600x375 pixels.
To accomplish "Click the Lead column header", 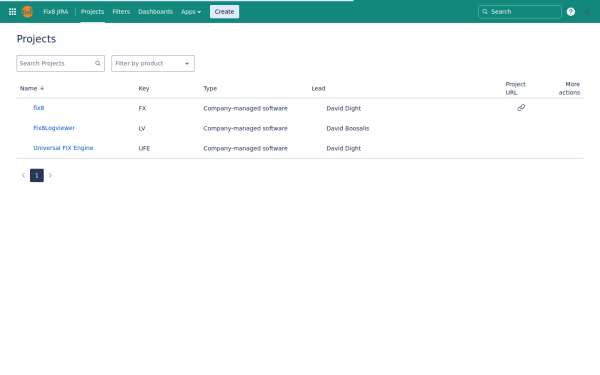I will tap(318, 88).
